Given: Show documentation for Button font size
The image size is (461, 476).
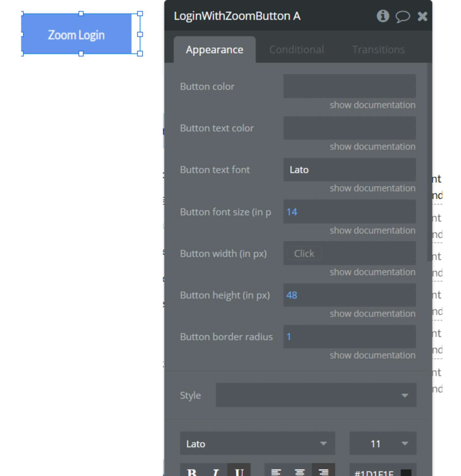Looking at the screenshot, I should [x=372, y=230].
